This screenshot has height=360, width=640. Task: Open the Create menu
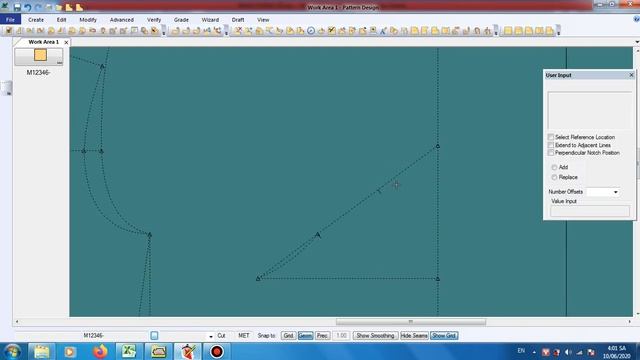coord(36,19)
